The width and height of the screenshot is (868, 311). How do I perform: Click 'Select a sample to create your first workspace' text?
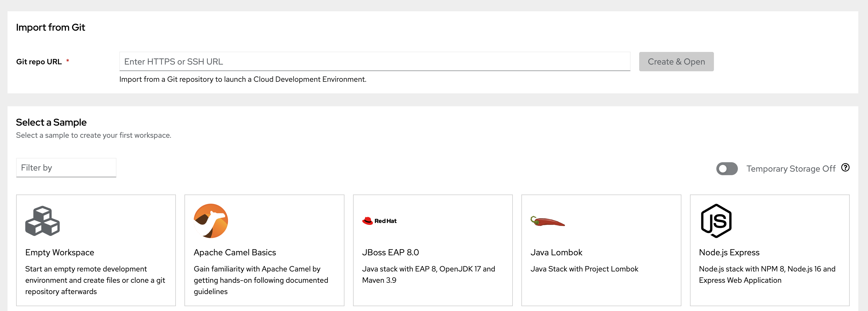94,135
